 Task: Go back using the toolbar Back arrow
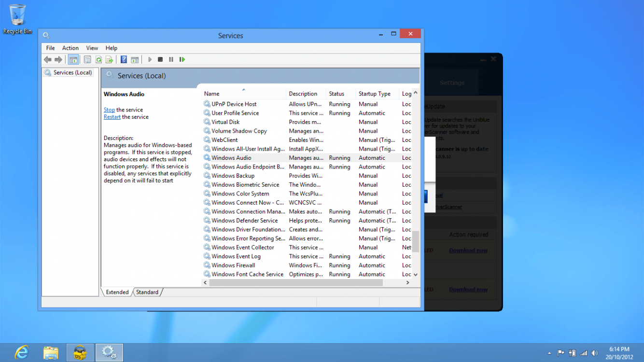(47, 59)
